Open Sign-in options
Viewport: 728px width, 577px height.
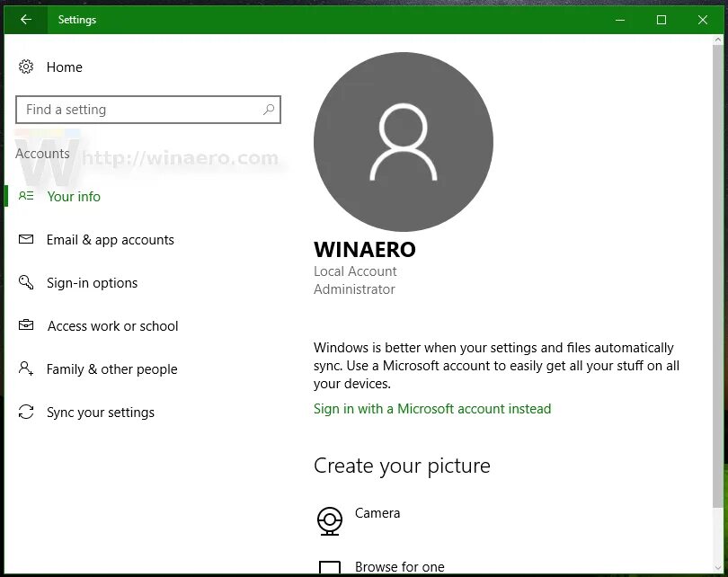[92, 283]
